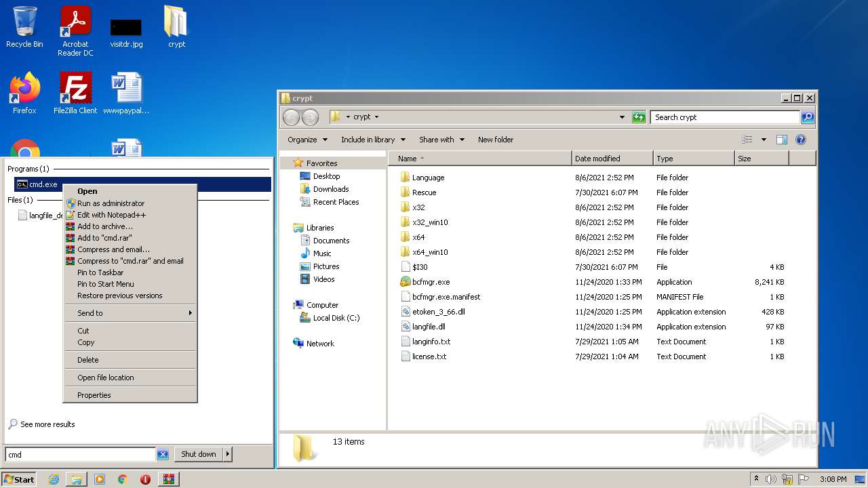Open wwwpaypal Word document on desktop
The image size is (868, 488).
tap(126, 94)
